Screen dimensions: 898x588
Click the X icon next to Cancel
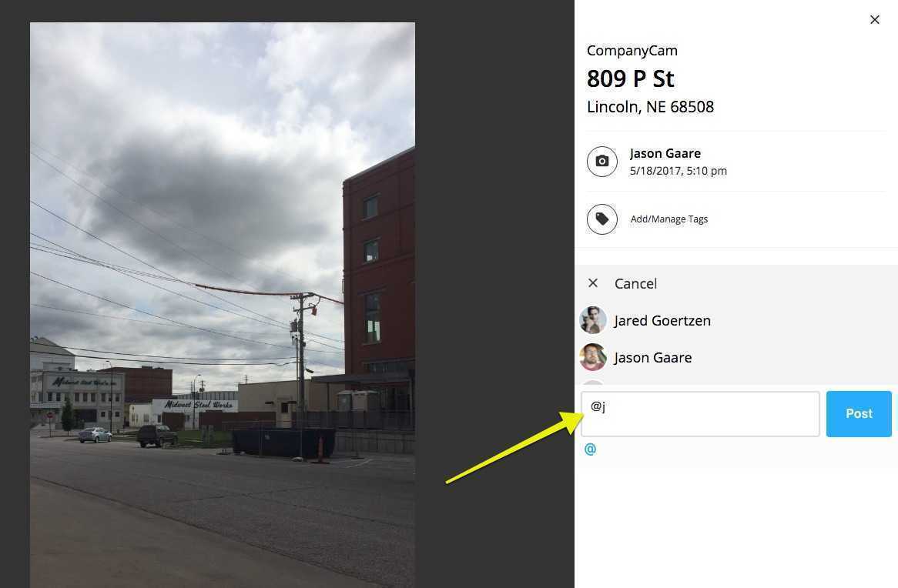pos(593,282)
